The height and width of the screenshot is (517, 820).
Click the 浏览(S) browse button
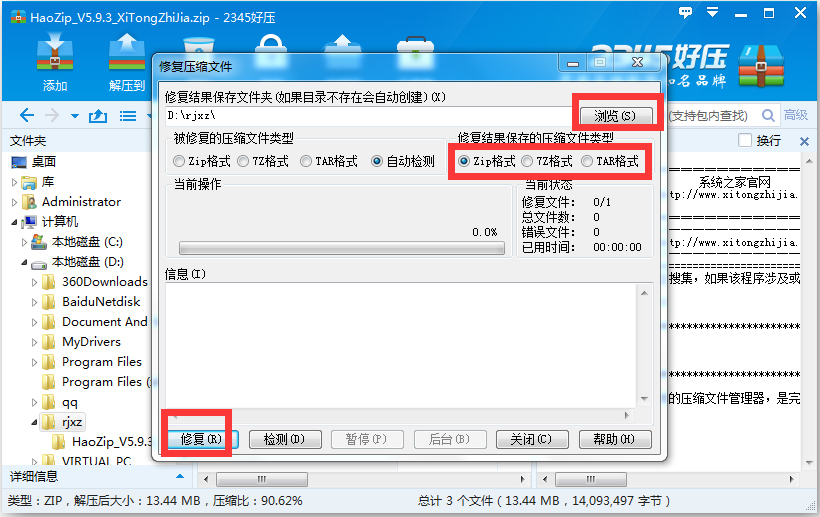click(x=616, y=116)
